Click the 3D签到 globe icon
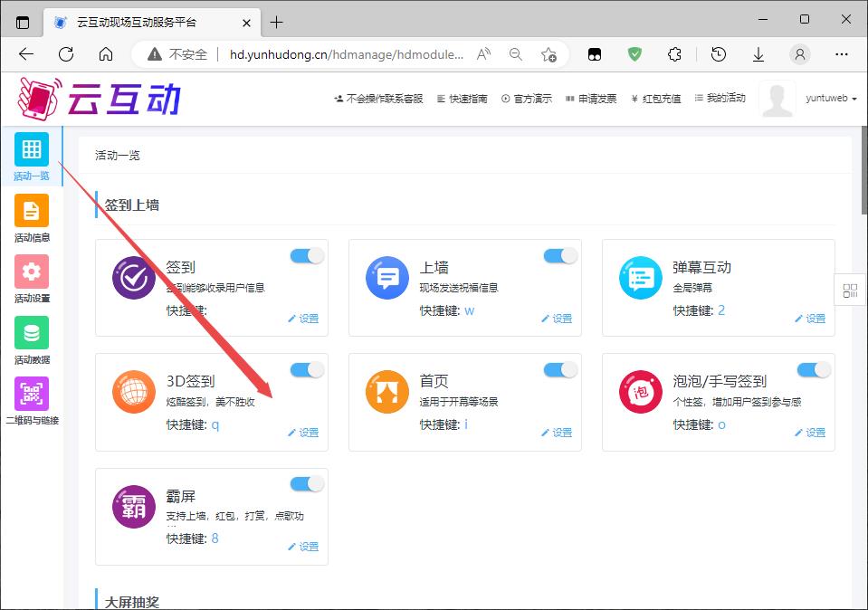 [134, 392]
